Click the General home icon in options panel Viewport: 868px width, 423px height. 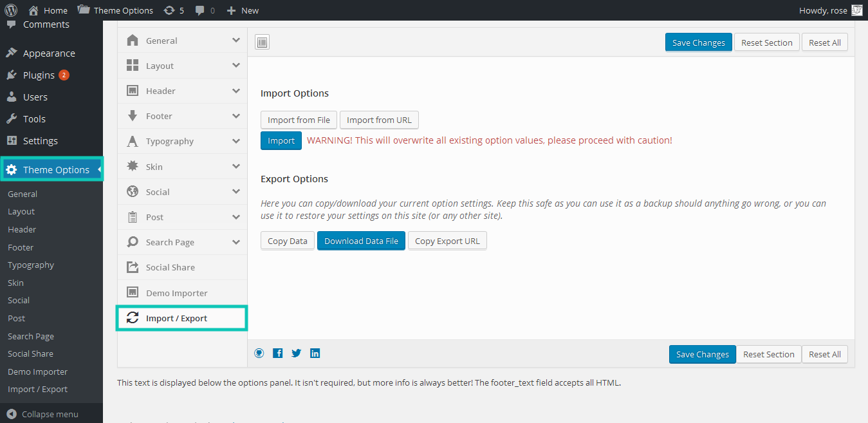[133, 40]
